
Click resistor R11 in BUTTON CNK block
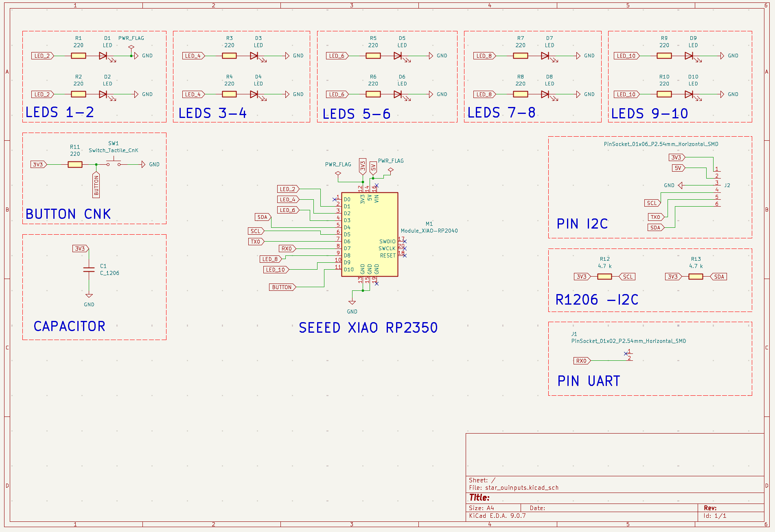[74, 165]
